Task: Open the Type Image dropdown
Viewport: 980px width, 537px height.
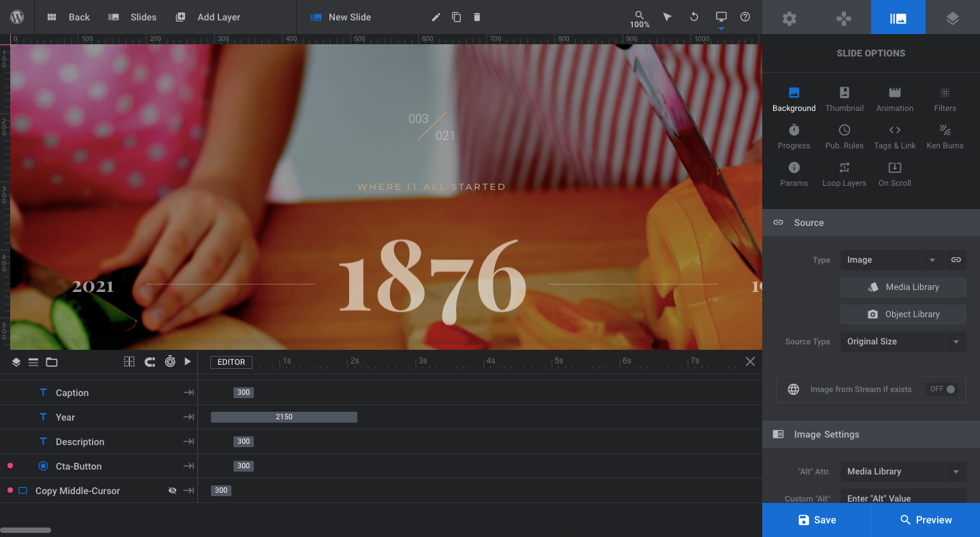Action: pyautogui.click(x=892, y=260)
